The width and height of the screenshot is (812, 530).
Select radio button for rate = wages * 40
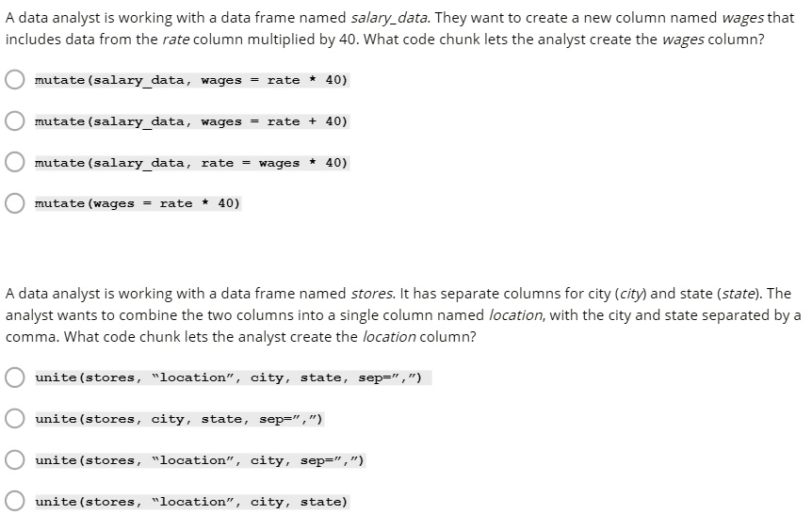[14, 162]
